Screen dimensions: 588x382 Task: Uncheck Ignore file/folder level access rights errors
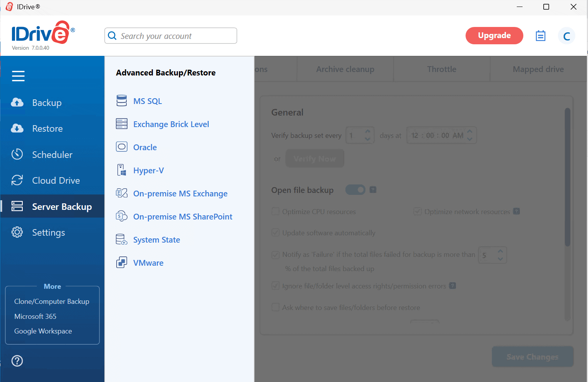(276, 286)
